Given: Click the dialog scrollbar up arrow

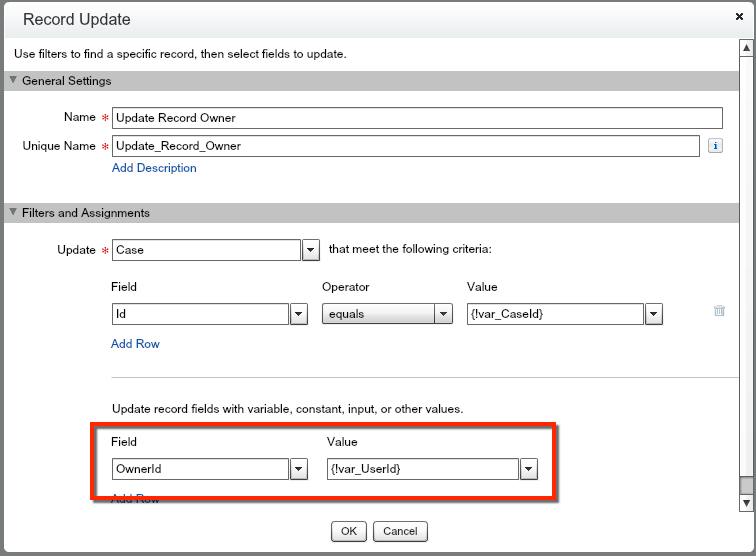Looking at the screenshot, I should (746, 46).
